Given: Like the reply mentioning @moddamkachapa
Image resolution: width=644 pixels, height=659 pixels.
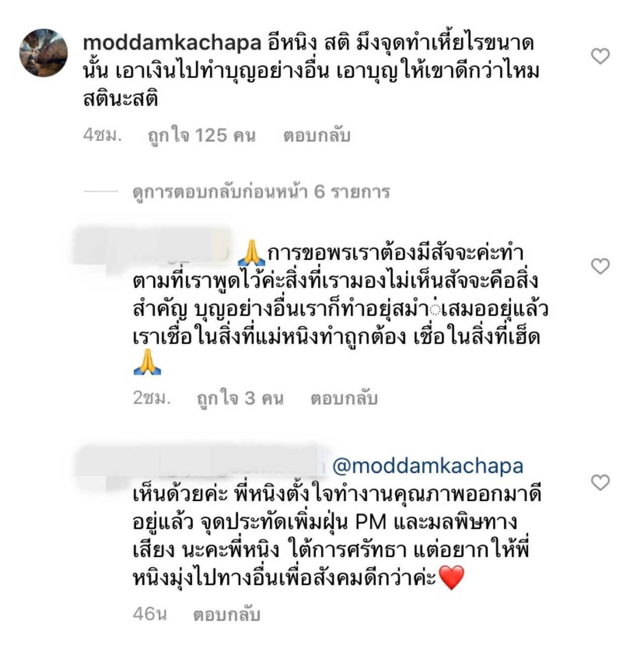Looking at the screenshot, I should pos(600,482).
